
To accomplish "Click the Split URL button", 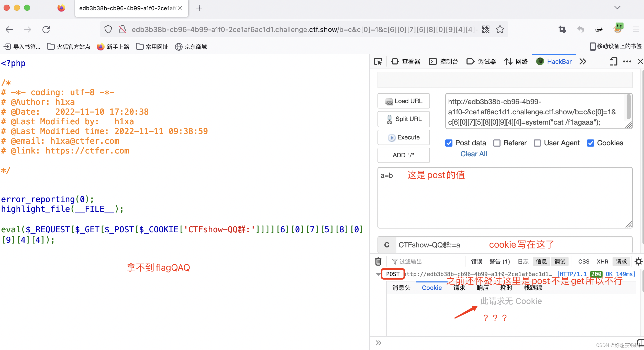I will pos(404,119).
